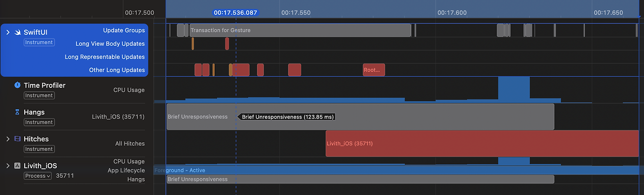Click the 00:17.536.087 playhead time marker
The image size is (644, 195).
(x=235, y=13)
